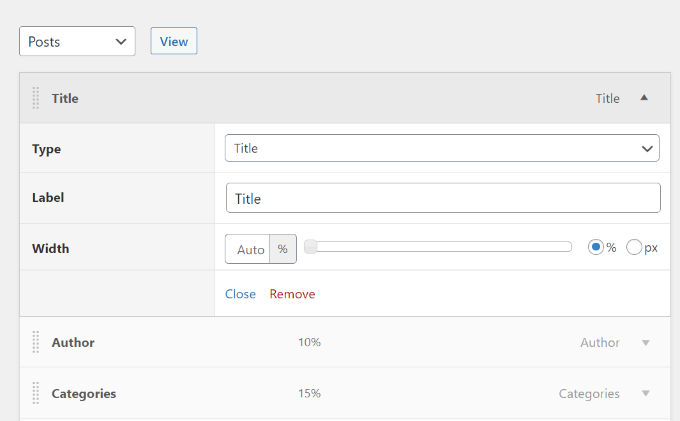680x421 pixels.
Task: Grab the Title column drag handle
Action: [36, 98]
